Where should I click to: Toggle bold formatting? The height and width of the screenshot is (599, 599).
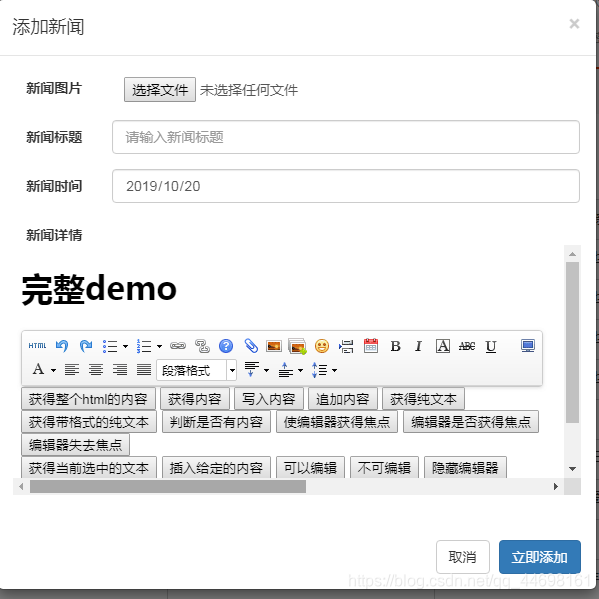point(395,346)
